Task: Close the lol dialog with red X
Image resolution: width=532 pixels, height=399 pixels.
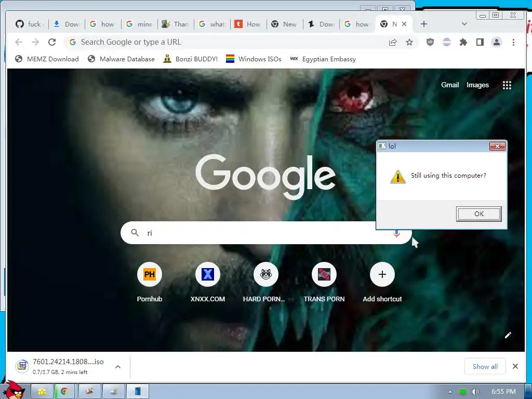Action: pos(497,146)
